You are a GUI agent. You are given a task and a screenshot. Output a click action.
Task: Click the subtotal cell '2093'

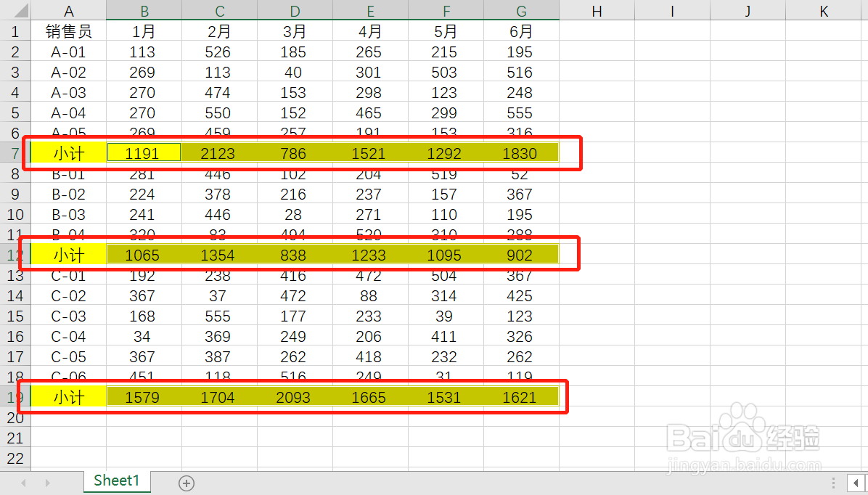[x=295, y=397]
